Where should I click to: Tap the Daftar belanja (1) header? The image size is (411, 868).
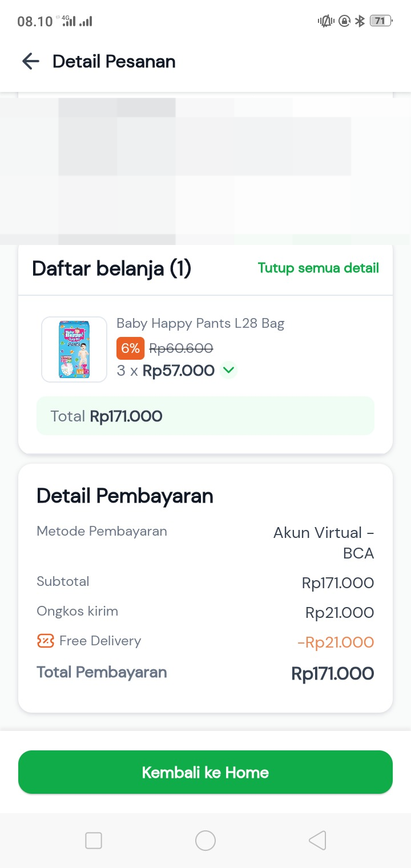click(x=111, y=268)
